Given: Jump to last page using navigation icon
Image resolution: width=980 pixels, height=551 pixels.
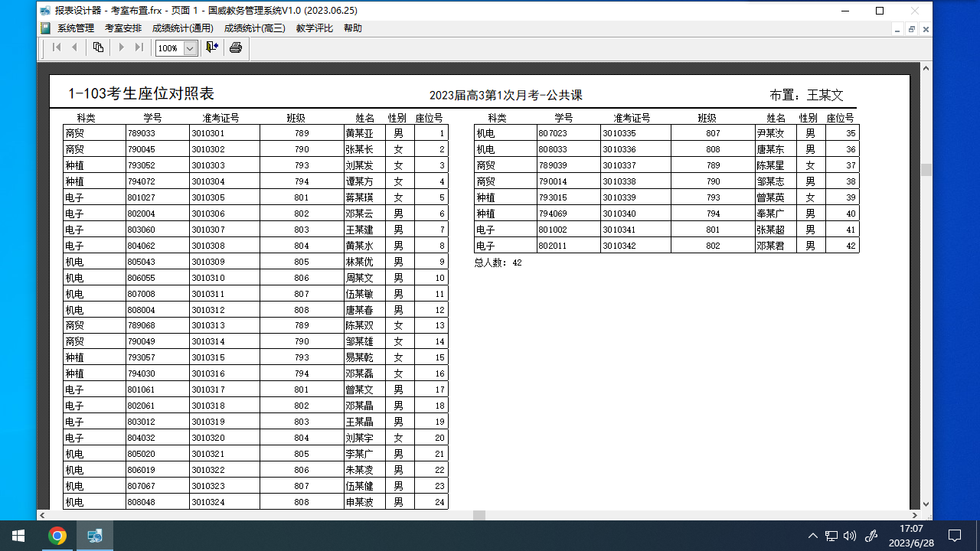Looking at the screenshot, I should 139,47.
